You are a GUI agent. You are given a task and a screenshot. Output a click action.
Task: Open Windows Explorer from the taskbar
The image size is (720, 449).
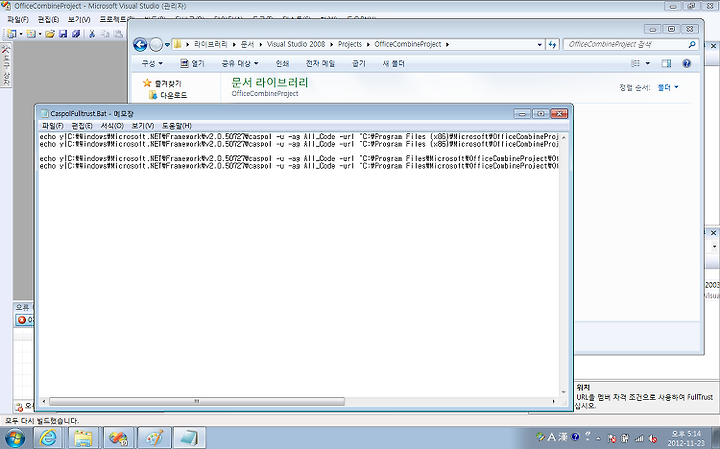click(x=83, y=438)
